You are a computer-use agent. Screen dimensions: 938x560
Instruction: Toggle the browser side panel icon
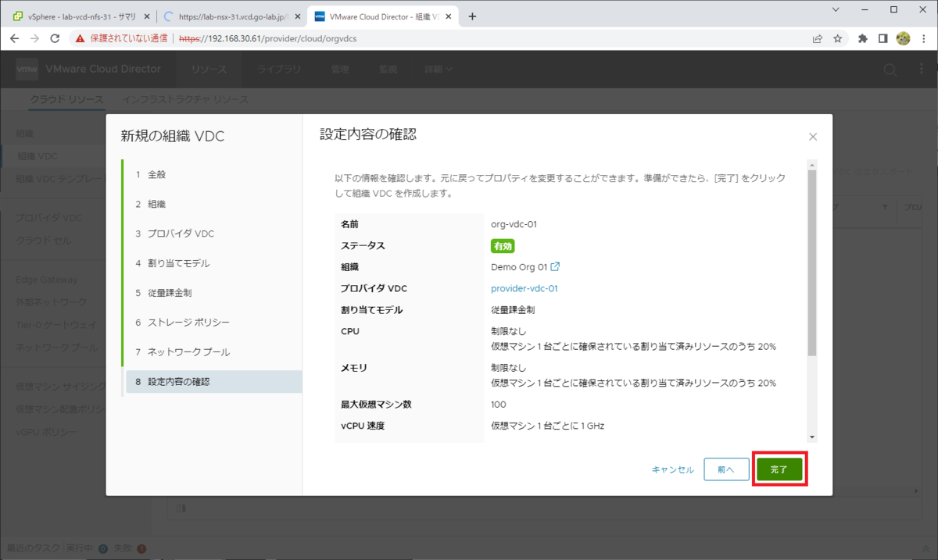click(x=883, y=38)
